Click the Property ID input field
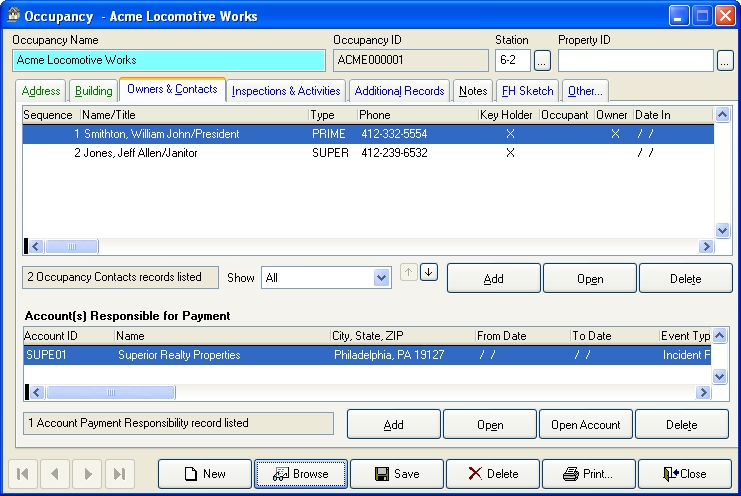This screenshot has height=496, width=741. coord(635,60)
